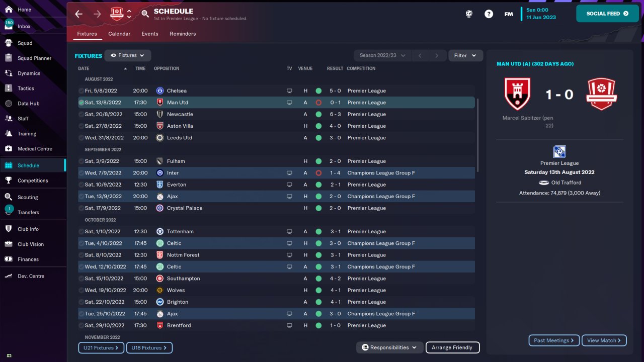Click View Match button
The width and height of the screenshot is (644, 362).
(604, 340)
